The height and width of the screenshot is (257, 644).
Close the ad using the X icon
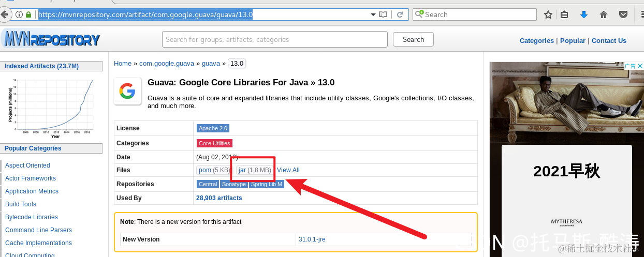click(640, 66)
